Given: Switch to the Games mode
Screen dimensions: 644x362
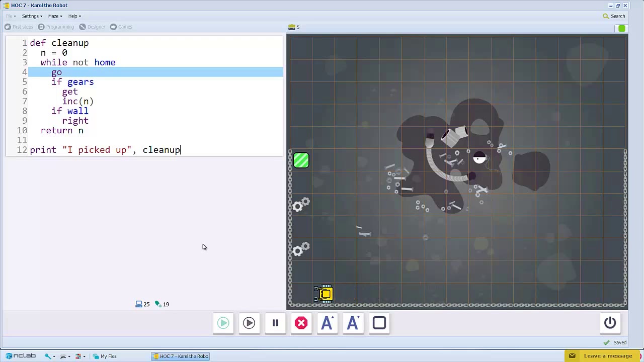Looking at the screenshot, I should point(121,27).
